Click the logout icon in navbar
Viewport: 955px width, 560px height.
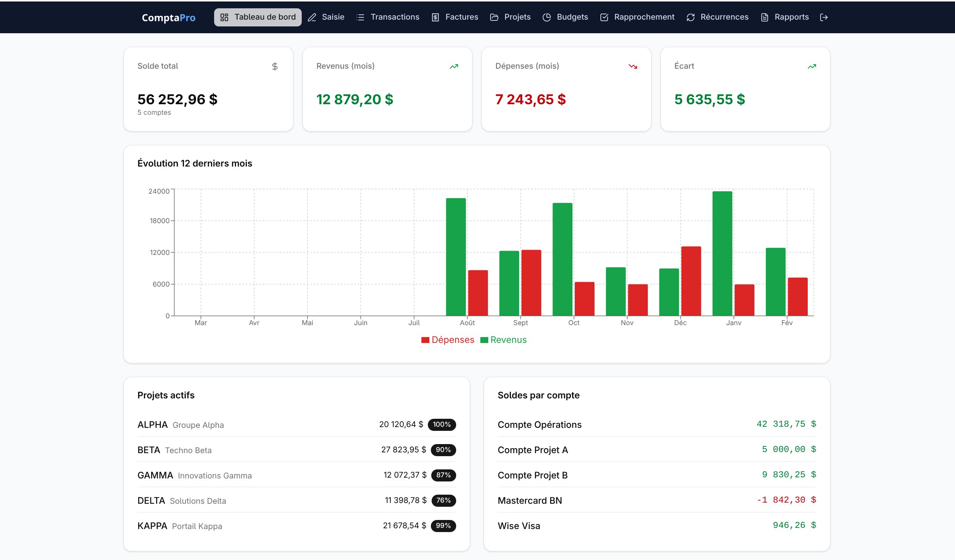pos(824,17)
